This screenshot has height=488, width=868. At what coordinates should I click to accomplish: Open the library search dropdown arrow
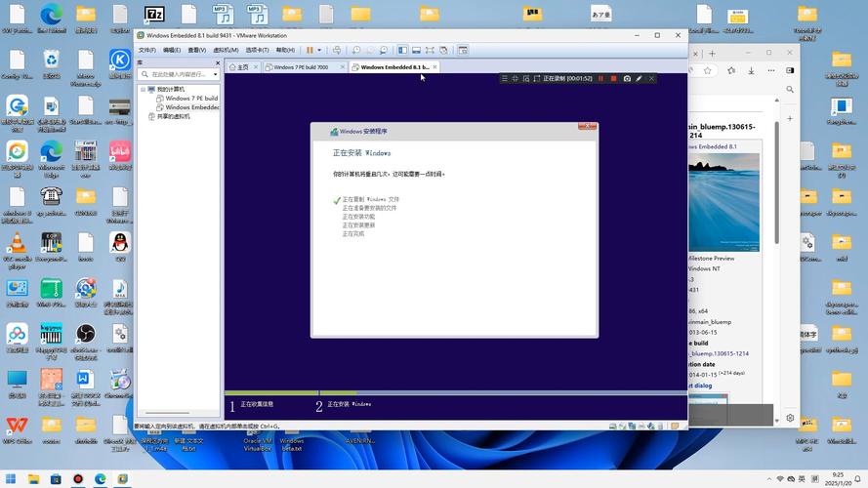tap(213, 74)
